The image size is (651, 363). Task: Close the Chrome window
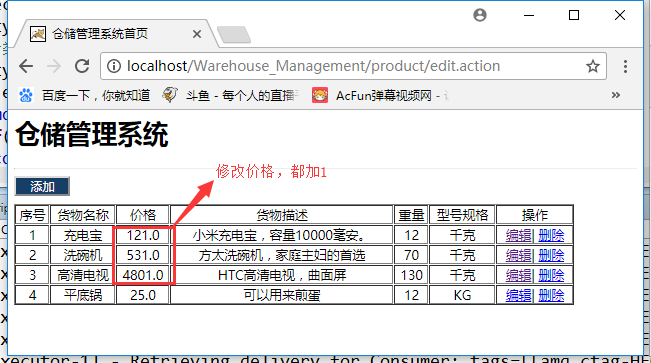[x=620, y=15]
